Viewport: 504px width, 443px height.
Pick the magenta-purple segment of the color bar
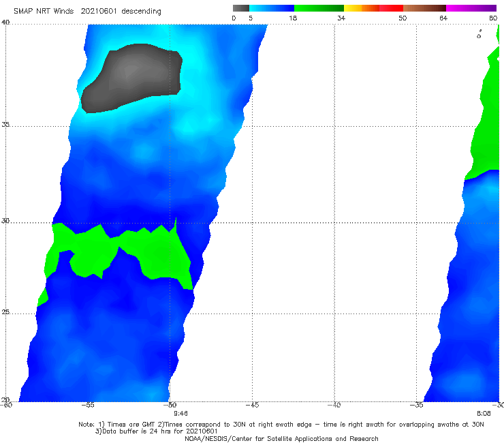click(x=471, y=8)
